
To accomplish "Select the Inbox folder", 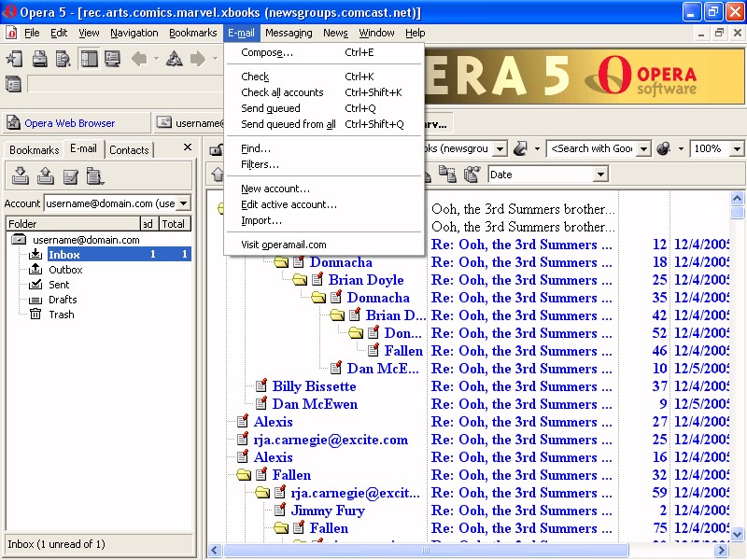I will [99, 254].
